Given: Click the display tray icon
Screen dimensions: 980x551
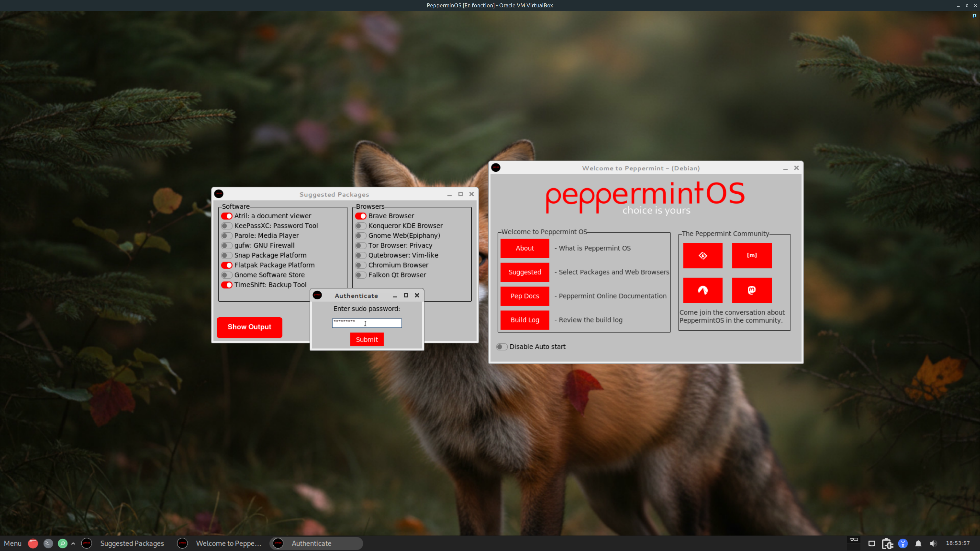Looking at the screenshot, I should coord(872,543).
